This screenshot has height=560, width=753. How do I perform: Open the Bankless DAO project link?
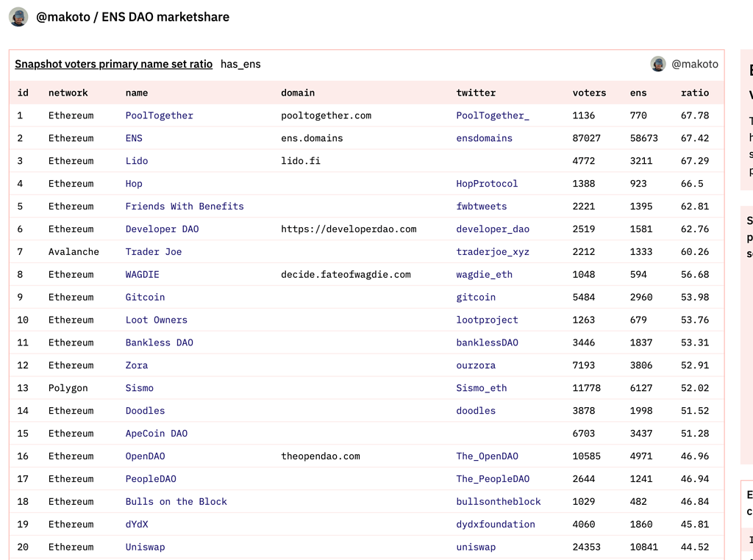point(159,342)
